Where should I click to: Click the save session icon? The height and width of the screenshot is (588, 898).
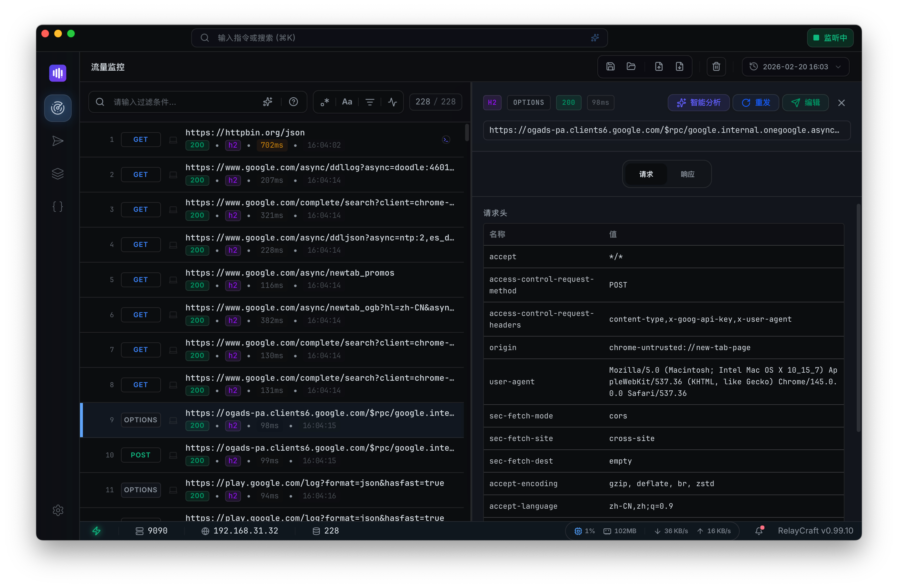(610, 67)
